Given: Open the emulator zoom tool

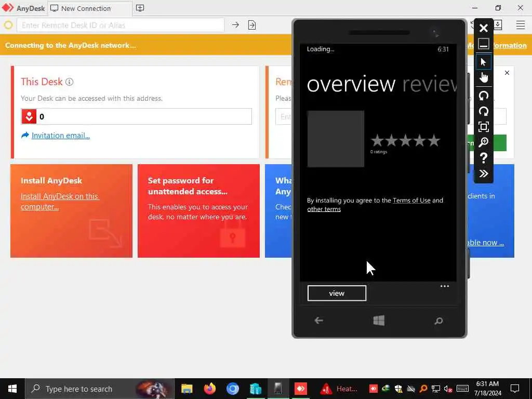Looking at the screenshot, I should [484, 142].
